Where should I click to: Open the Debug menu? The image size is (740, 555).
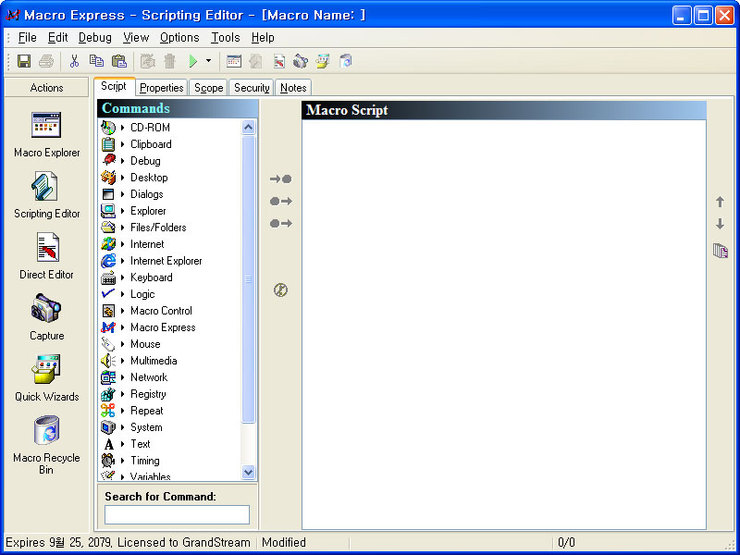[95, 37]
